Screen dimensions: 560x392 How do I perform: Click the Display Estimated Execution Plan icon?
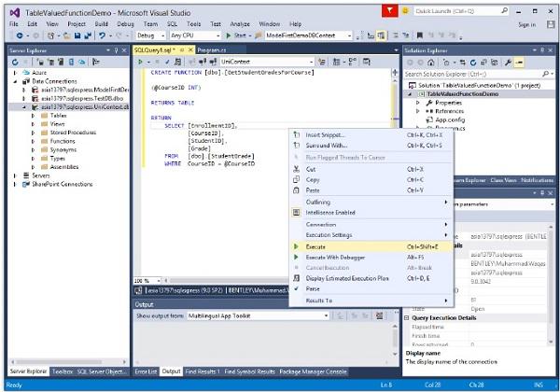[296, 278]
